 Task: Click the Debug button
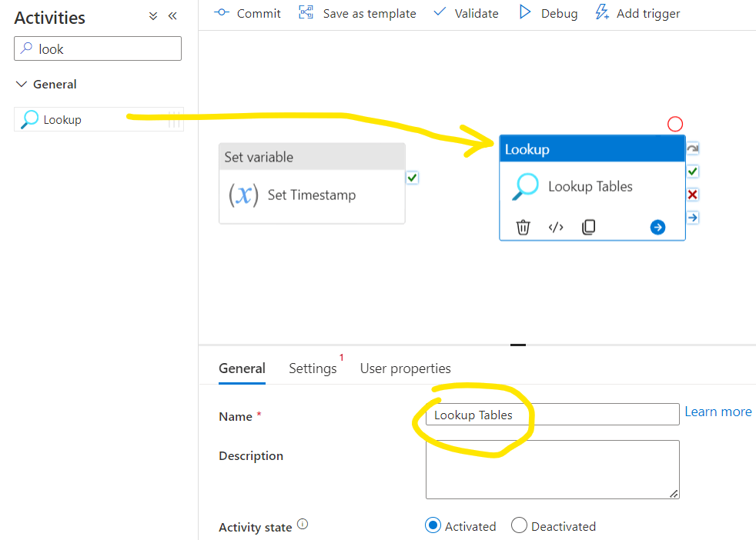(x=548, y=13)
